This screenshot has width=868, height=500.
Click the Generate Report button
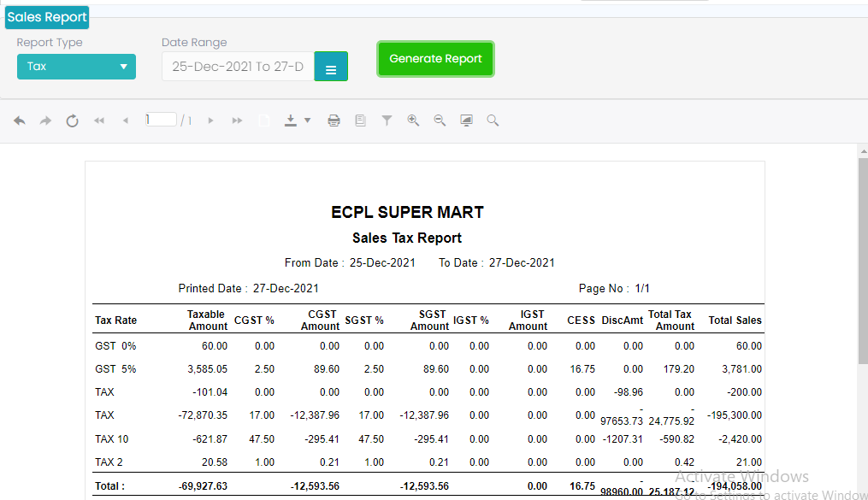coord(435,59)
